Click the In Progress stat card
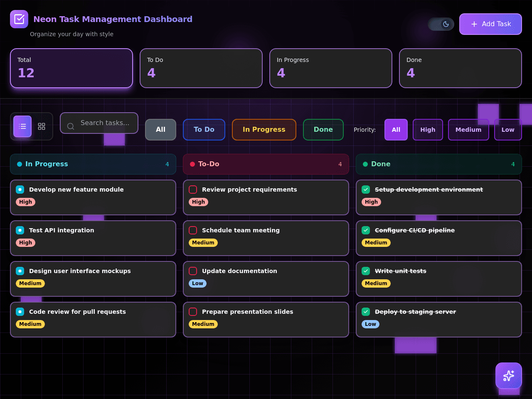This screenshot has height=399, width=532. (331, 68)
